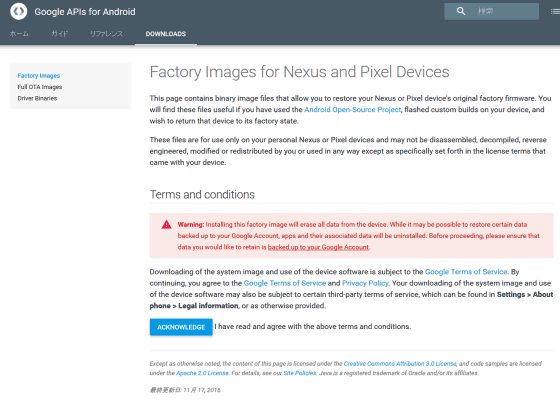
Task: Click the 'Terms and conditions' heading
Action: click(x=202, y=195)
